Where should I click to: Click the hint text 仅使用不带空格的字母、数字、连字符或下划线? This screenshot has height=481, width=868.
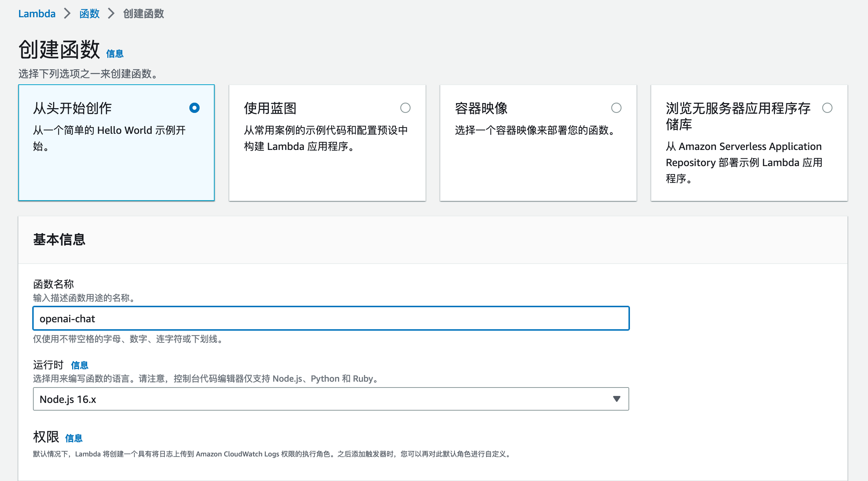coord(128,339)
